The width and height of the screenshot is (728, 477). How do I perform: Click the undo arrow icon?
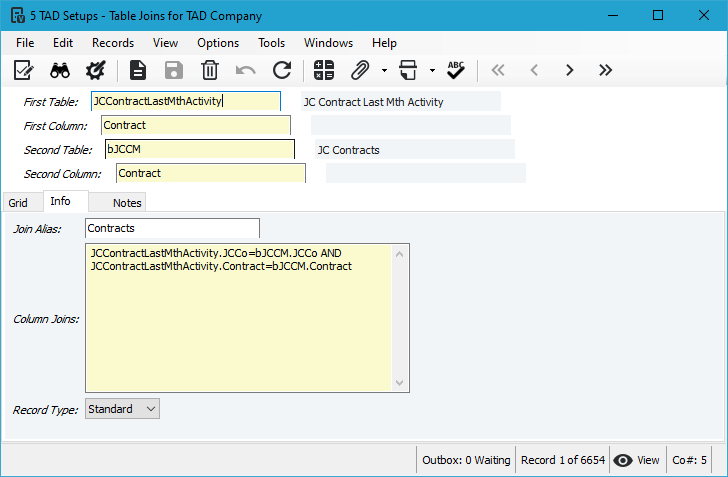coord(246,71)
